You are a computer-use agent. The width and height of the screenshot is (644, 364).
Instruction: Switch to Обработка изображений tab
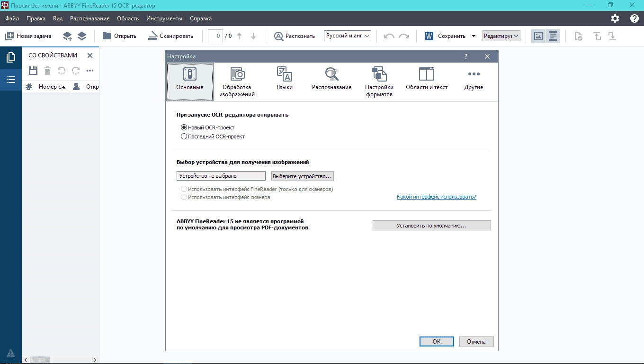[x=237, y=82]
